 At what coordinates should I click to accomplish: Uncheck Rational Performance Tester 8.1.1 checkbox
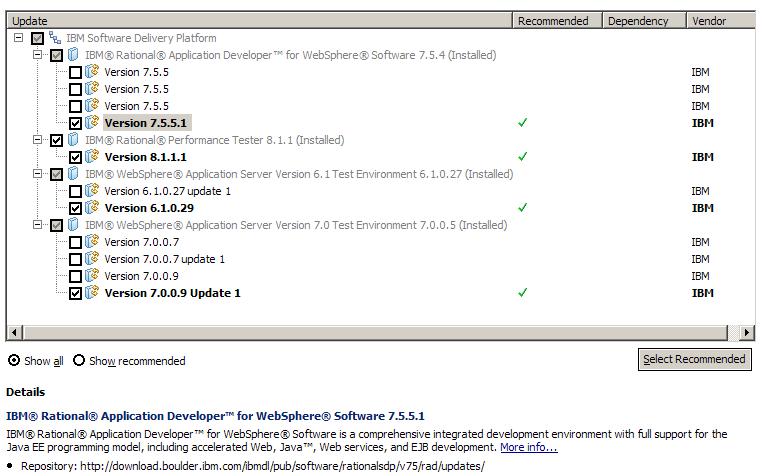[57, 140]
